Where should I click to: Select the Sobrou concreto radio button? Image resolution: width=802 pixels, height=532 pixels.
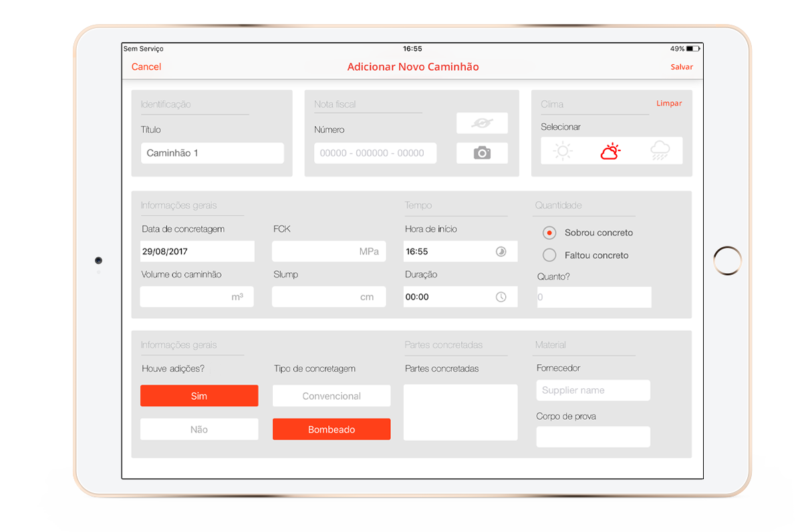(x=549, y=233)
